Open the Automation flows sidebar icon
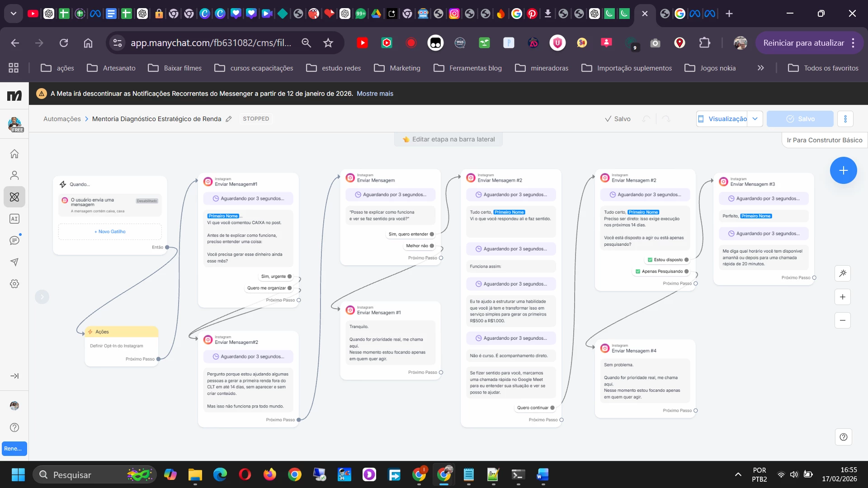 (x=14, y=197)
